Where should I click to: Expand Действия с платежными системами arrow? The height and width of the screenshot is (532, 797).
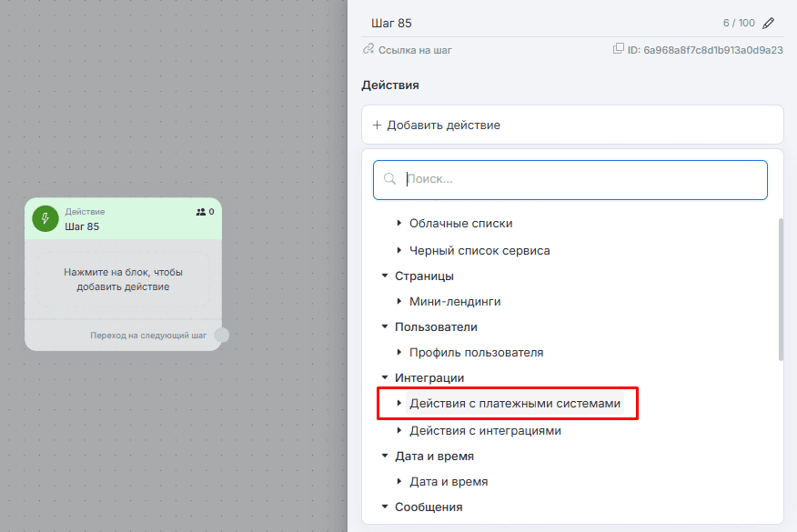coord(399,403)
